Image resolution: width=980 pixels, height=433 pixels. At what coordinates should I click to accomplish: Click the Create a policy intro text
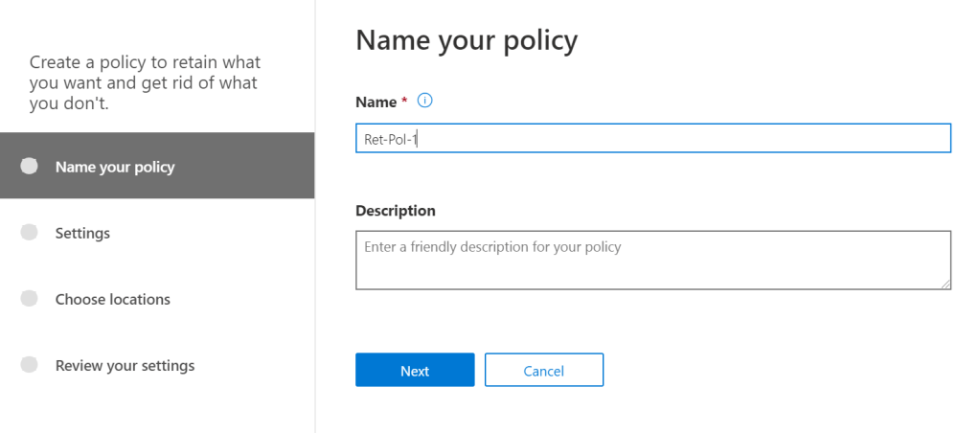(x=145, y=83)
